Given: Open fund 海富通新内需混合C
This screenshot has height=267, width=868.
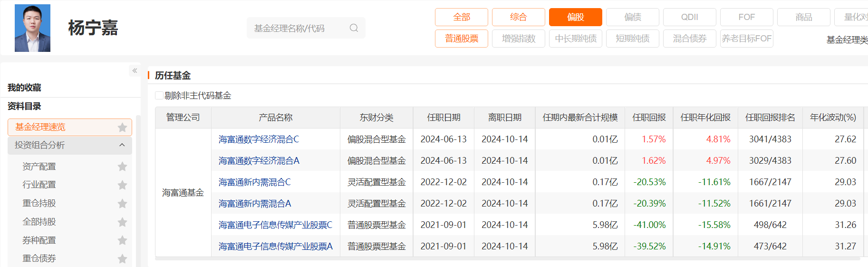Looking at the screenshot, I should [254, 182].
